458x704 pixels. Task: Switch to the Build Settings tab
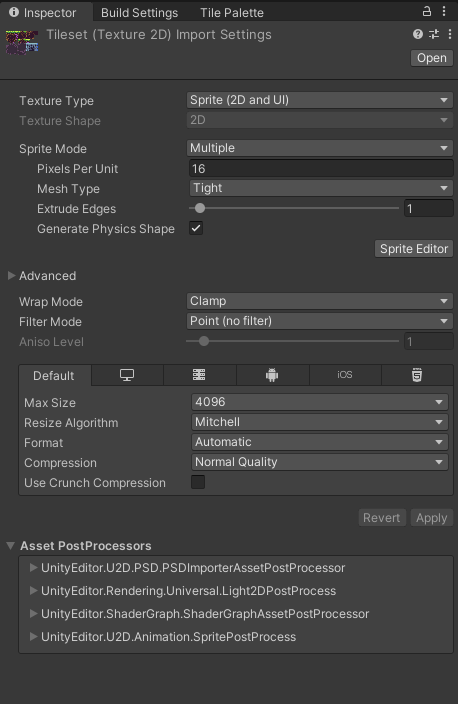point(139,13)
